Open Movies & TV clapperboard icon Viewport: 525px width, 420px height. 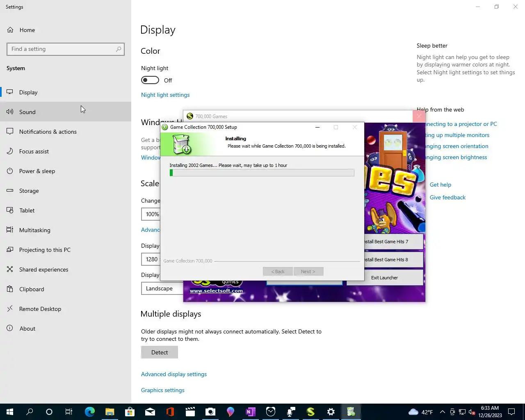(x=190, y=412)
